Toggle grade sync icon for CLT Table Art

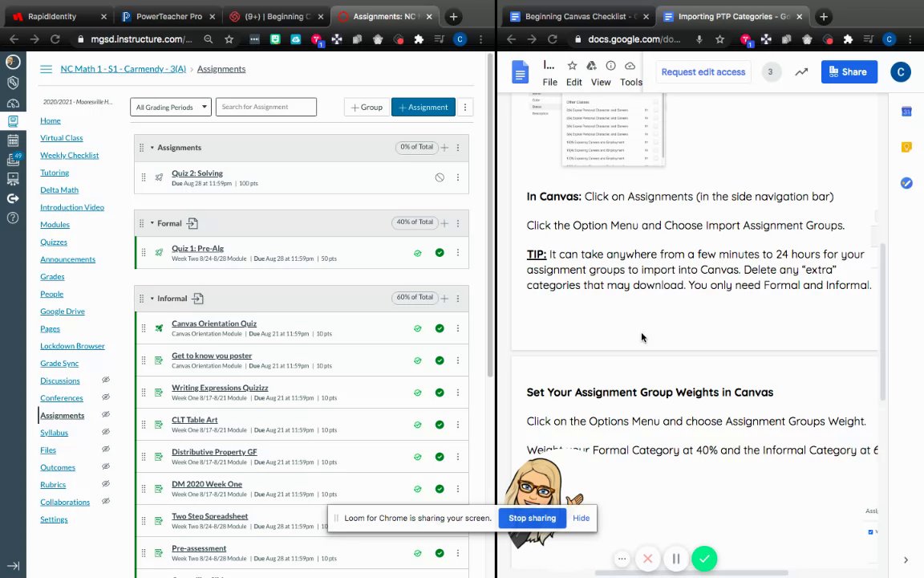click(x=417, y=425)
